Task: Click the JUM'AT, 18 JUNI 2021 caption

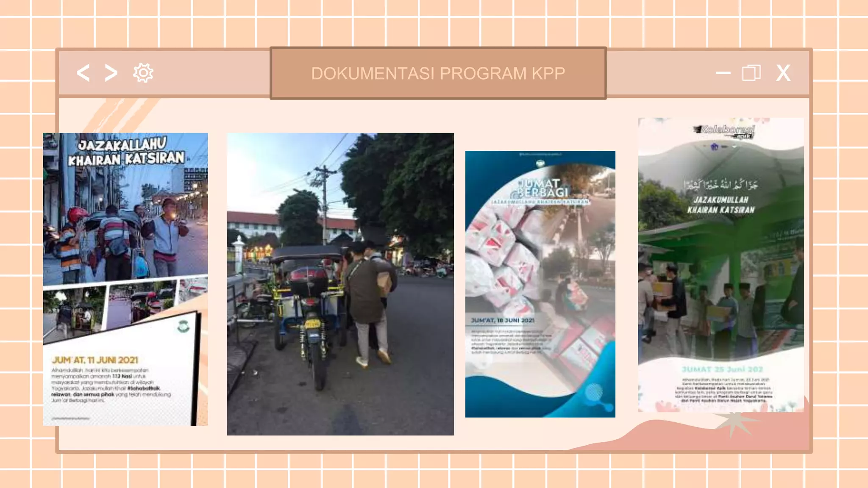Action: [503, 321]
